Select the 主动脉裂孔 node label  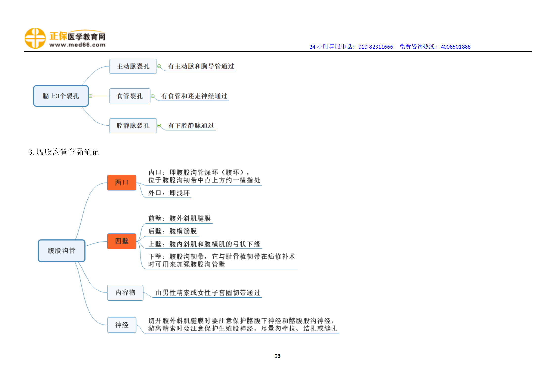pos(133,66)
